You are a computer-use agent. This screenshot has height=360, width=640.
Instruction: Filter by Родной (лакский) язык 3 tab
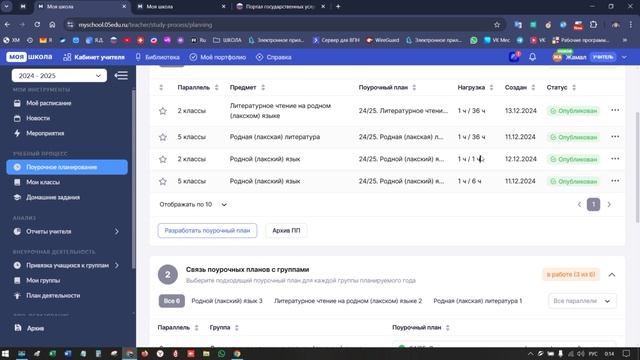(227, 301)
